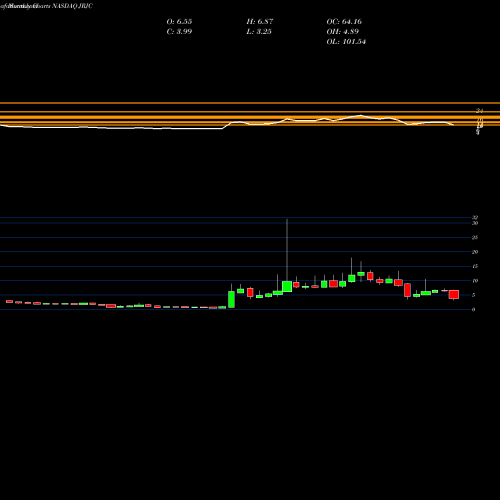Click the candle with the tallest upper wick
Screen dimensions: 500x500
point(287,286)
